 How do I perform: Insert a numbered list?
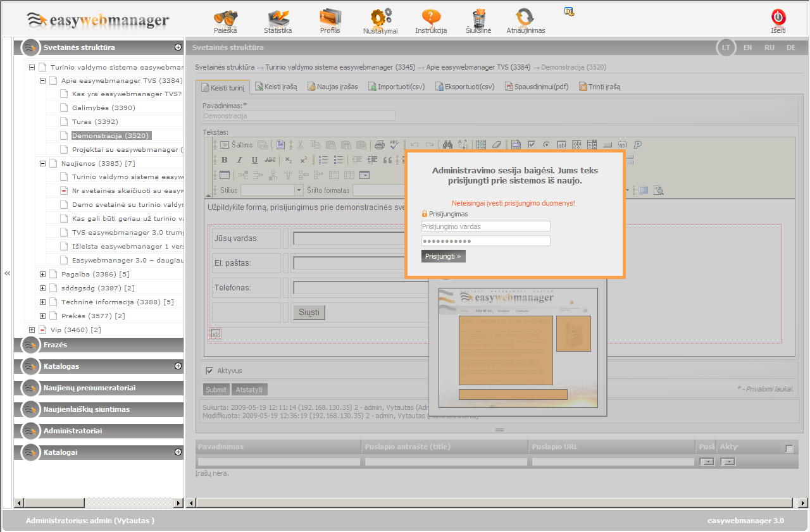click(x=323, y=160)
